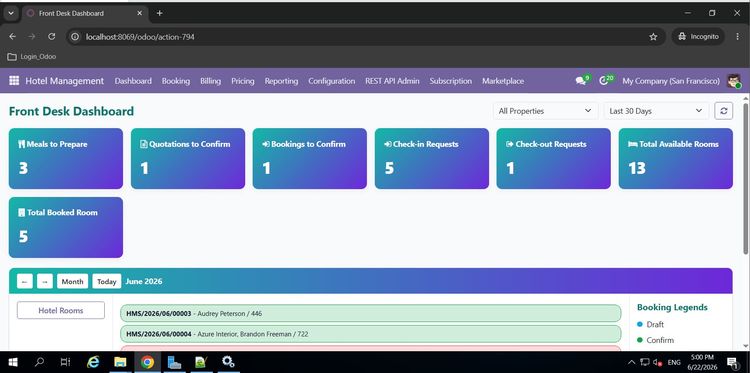Click the Hotel Rooms button

pyautogui.click(x=61, y=310)
